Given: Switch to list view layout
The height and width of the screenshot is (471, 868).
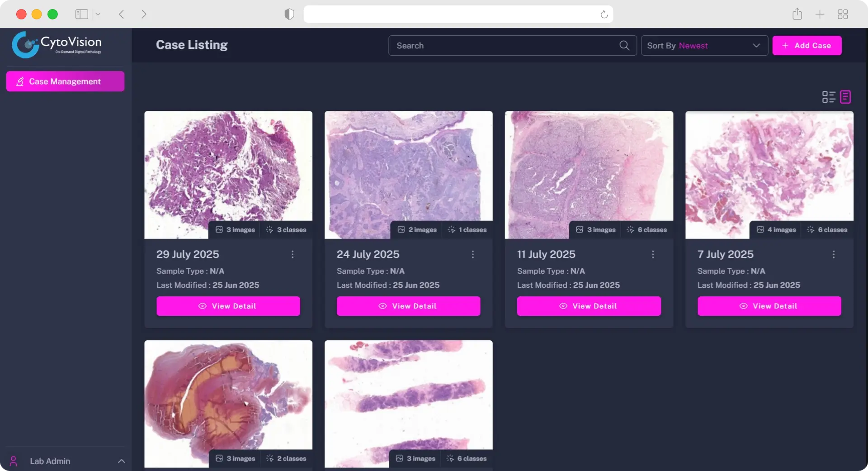Looking at the screenshot, I should coord(828,97).
